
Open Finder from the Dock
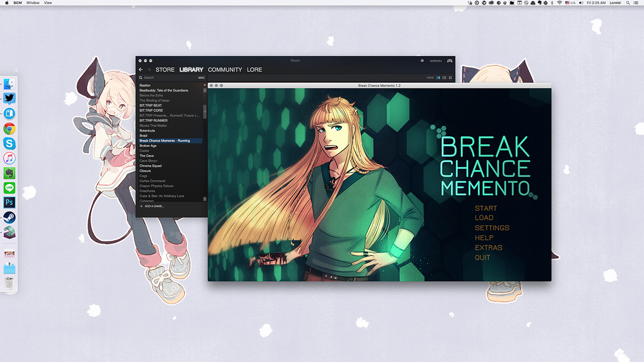(x=9, y=84)
